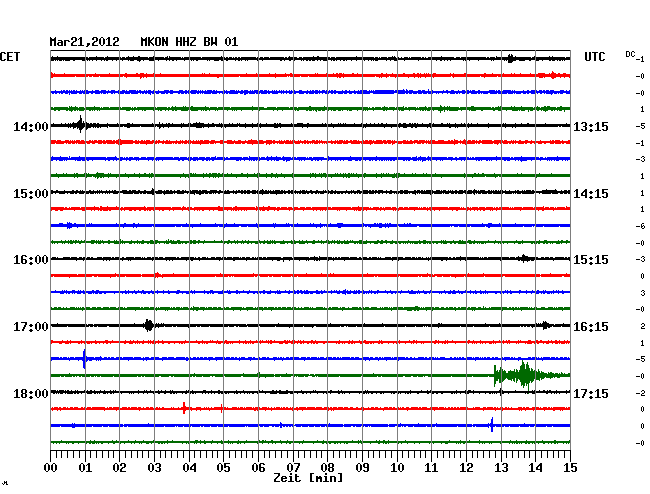The image size is (650, 494).
Task: Click the 00 minute axis label
Action: 51,467
